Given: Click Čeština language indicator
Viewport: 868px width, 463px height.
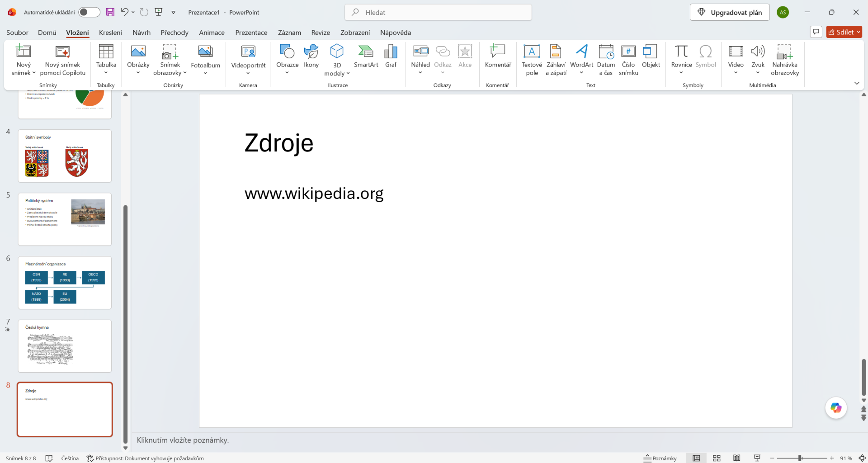Looking at the screenshot, I should (x=70, y=458).
